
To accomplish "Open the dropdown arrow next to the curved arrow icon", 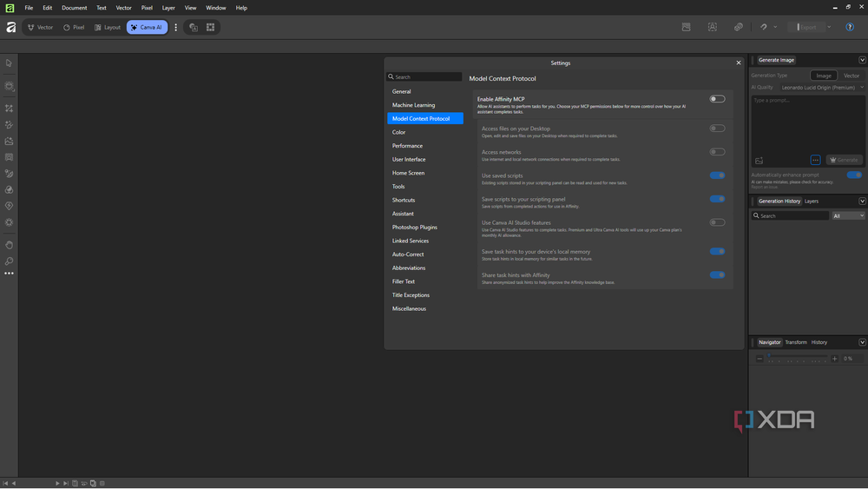I will 775,27.
